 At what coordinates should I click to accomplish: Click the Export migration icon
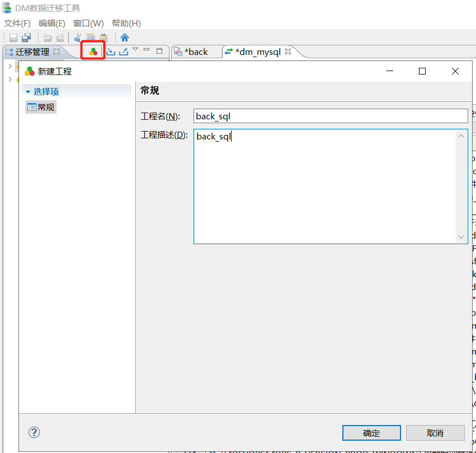click(124, 50)
